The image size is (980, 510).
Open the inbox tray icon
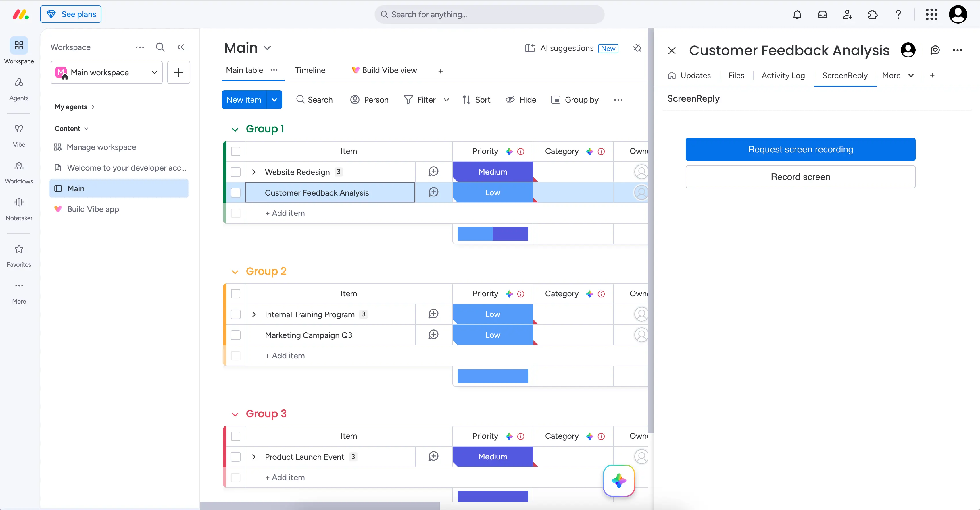822,14
